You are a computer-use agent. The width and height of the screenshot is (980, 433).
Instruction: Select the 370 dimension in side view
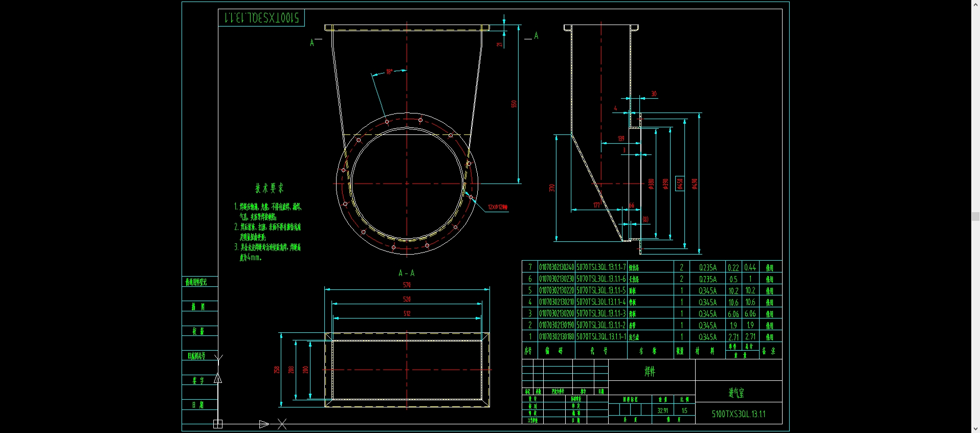[552, 188]
